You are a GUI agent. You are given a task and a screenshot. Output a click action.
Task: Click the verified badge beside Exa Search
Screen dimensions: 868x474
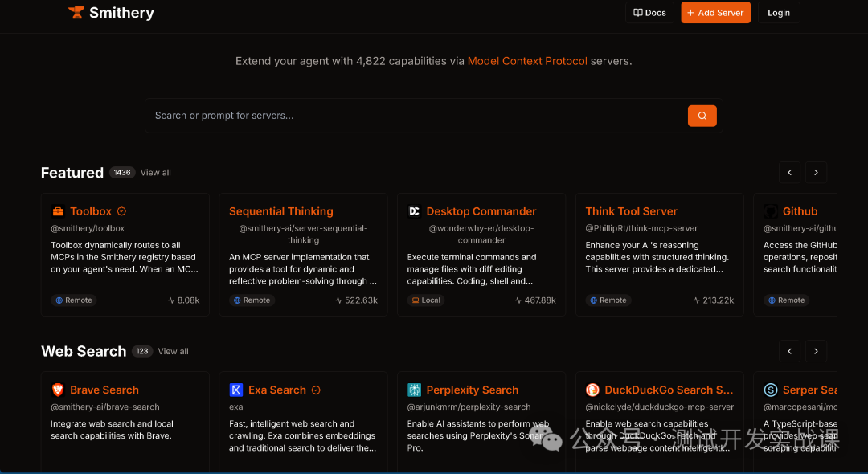coord(316,390)
